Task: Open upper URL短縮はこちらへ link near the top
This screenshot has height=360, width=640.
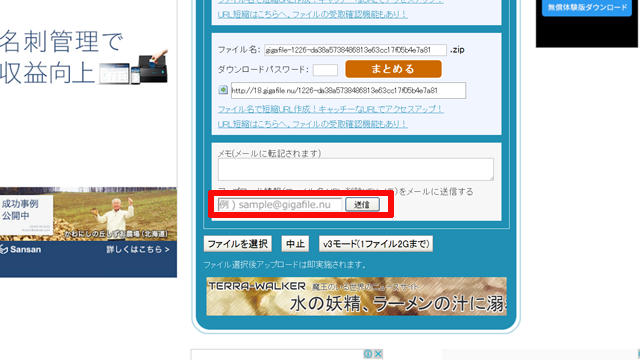Action: tap(312, 14)
